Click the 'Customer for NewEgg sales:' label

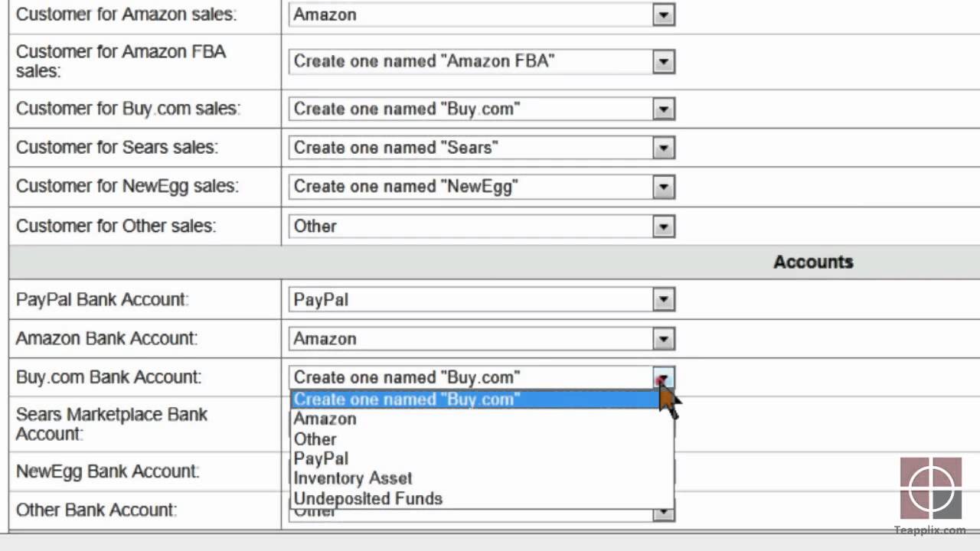click(127, 187)
